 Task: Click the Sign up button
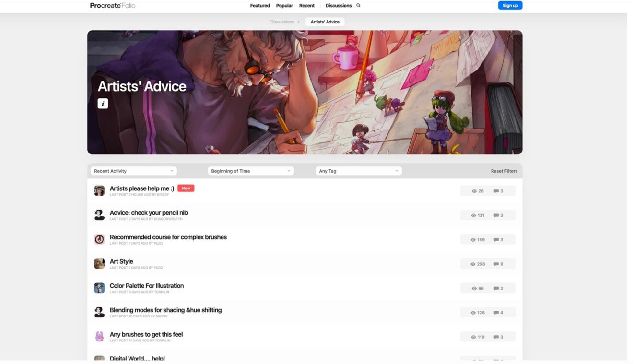pyautogui.click(x=510, y=5)
